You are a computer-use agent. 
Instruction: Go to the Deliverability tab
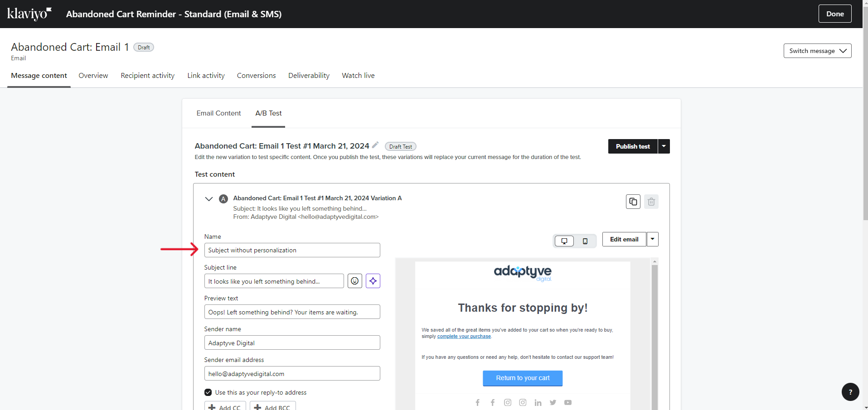[309, 76]
